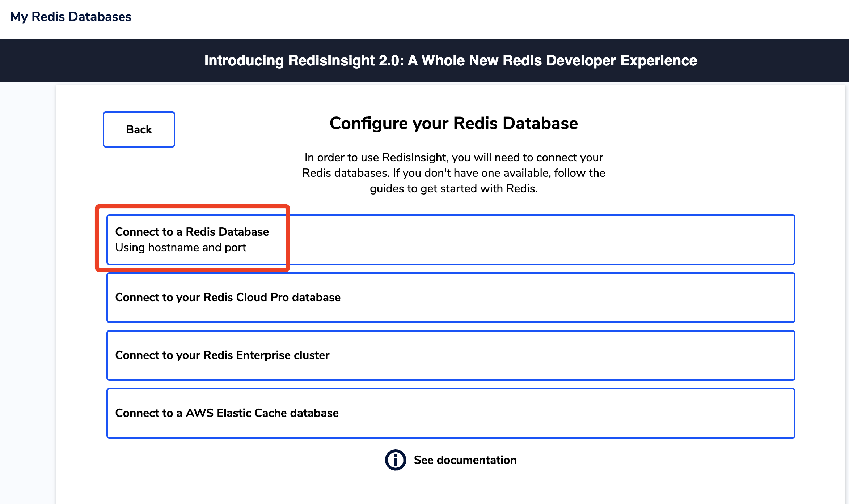Click the 'In order to use RedisInsight' paragraph
The height and width of the screenshot is (504, 849).
point(453,173)
